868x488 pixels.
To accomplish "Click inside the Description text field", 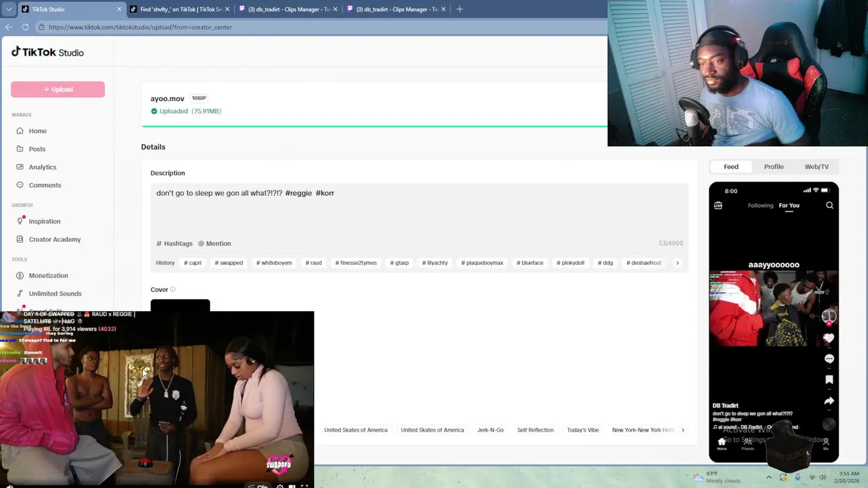I will click(x=419, y=210).
